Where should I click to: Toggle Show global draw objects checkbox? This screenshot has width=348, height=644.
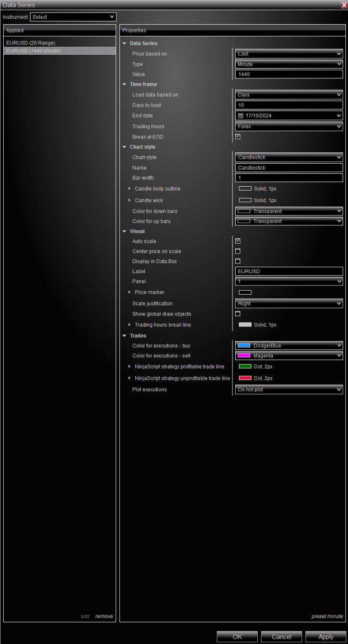point(238,313)
